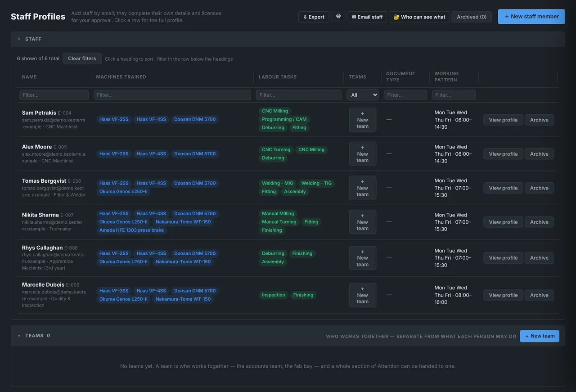The image size is (576, 392).
Task: Add new team in Tomas Bergqvist row
Action: point(362,188)
